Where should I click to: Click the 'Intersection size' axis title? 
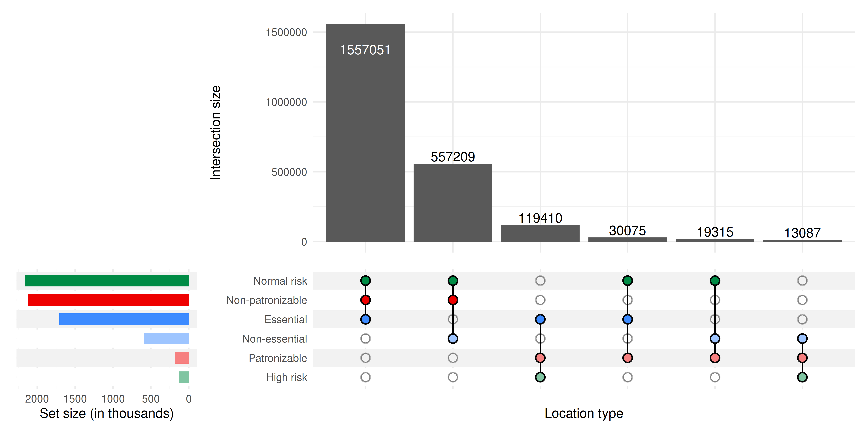tap(215, 133)
